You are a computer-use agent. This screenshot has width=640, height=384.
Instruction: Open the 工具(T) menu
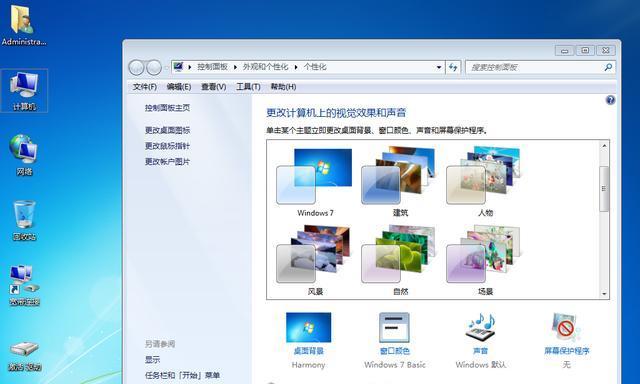click(x=248, y=87)
